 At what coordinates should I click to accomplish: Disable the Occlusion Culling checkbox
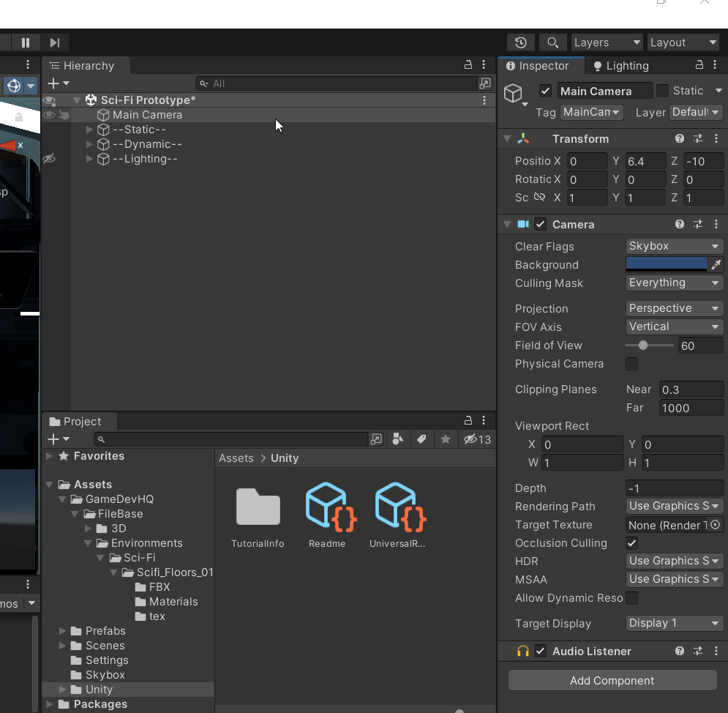point(631,543)
